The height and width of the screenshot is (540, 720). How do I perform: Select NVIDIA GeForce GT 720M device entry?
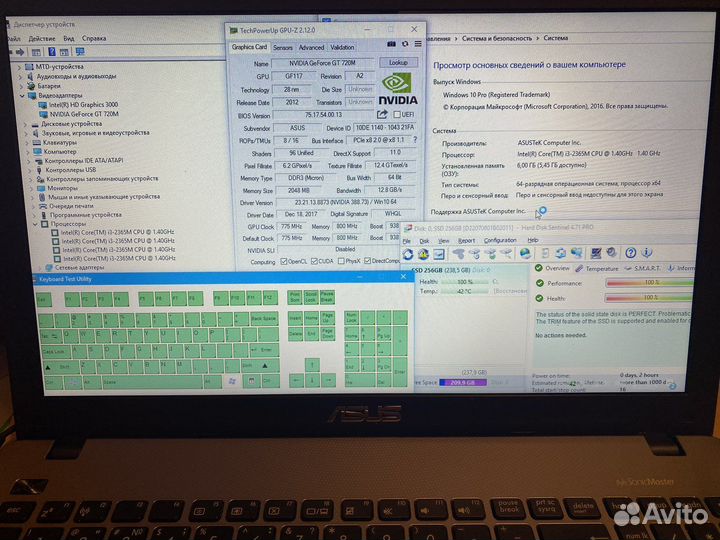(86, 114)
